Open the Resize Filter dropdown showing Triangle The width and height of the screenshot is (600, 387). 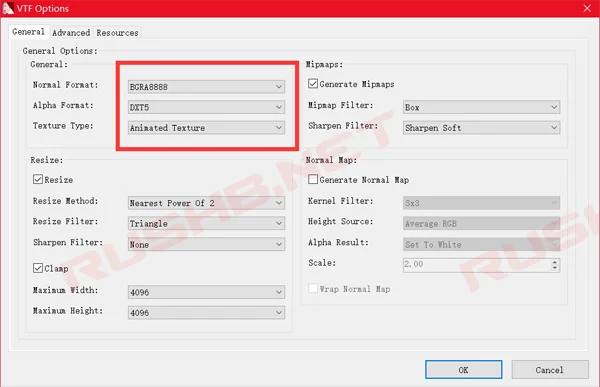click(x=206, y=224)
